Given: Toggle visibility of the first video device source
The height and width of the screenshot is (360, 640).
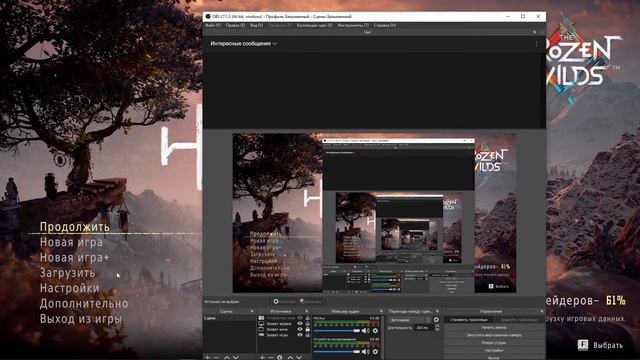Looking at the screenshot, I should click(300, 318).
